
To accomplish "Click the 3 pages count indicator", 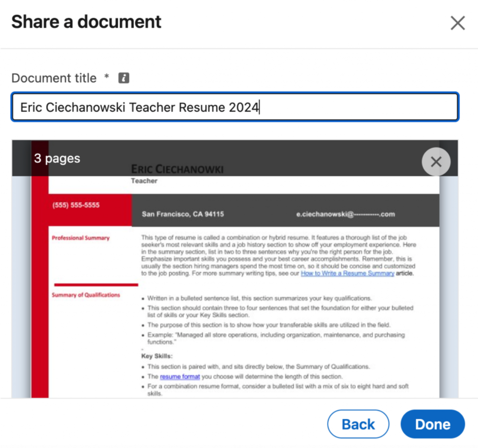I will (56, 158).
